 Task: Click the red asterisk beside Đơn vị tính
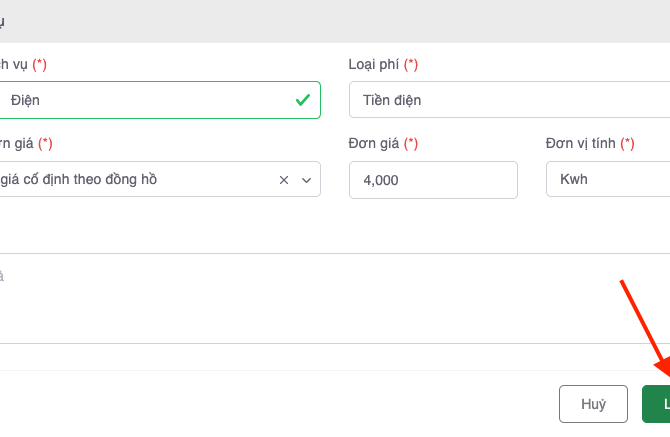(x=628, y=144)
